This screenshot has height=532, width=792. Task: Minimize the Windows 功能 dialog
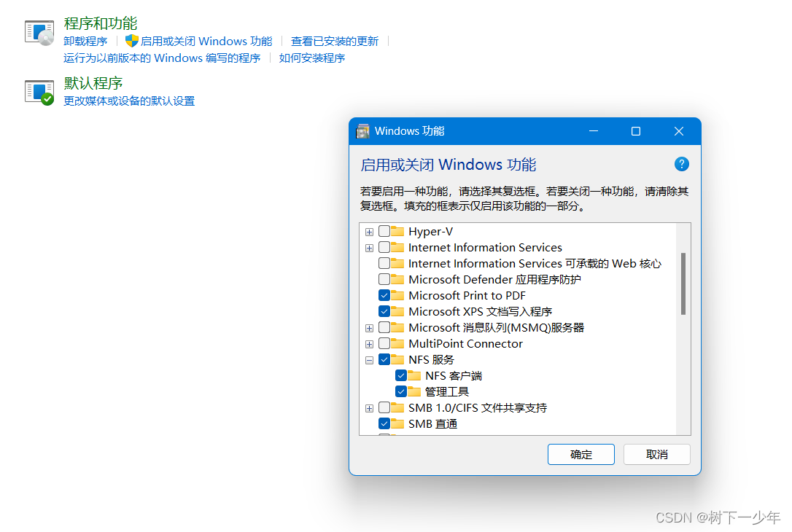tap(594, 131)
